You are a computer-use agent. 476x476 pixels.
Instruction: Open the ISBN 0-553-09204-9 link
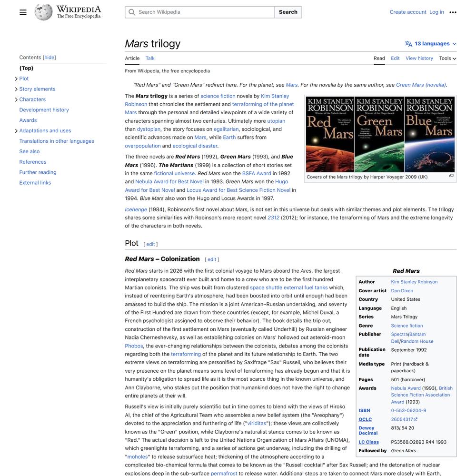point(408,411)
